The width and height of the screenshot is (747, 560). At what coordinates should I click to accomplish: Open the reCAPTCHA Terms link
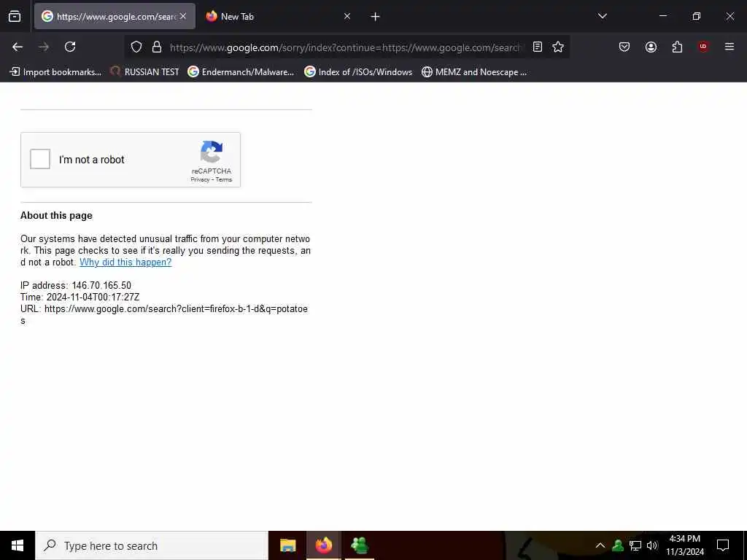(224, 179)
